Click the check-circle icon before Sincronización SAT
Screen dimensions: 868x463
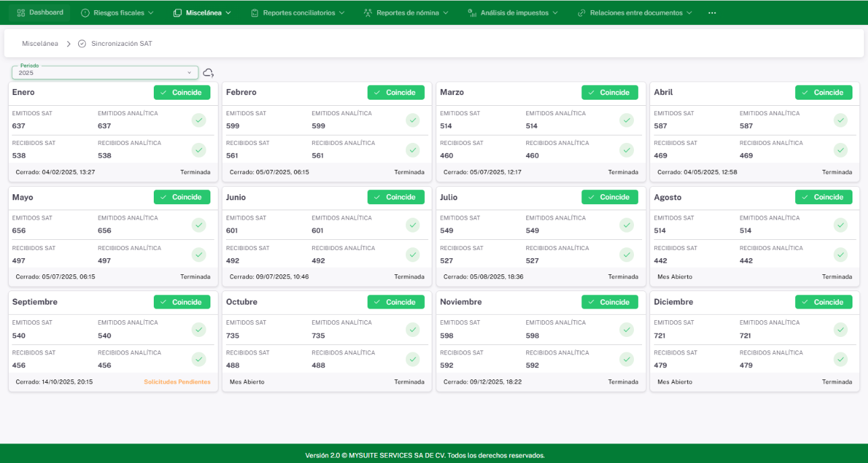coord(82,44)
